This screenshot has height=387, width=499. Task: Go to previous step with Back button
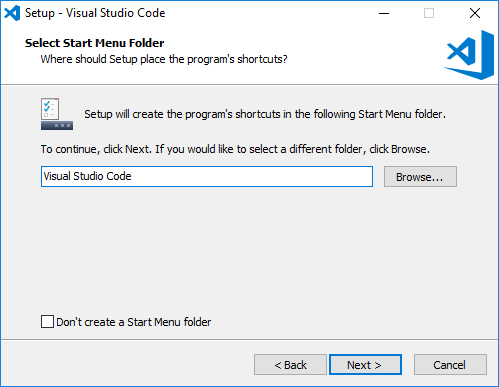coord(290,365)
